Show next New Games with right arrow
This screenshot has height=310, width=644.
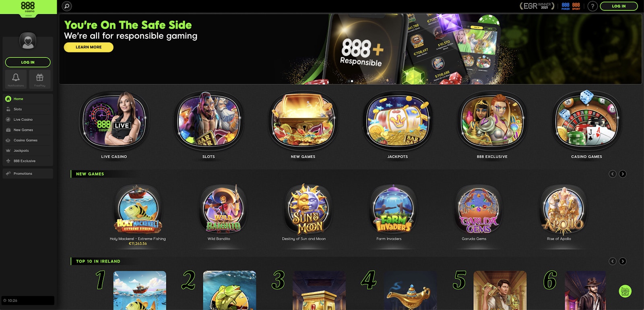point(623,174)
